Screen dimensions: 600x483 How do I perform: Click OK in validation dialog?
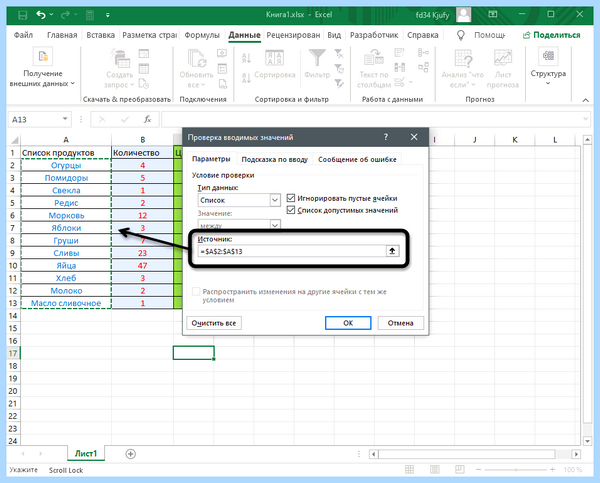[348, 323]
